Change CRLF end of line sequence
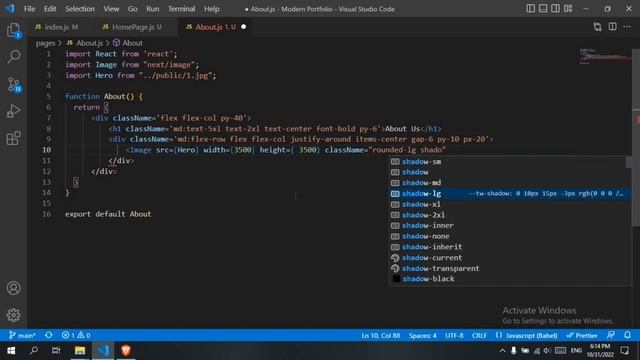640x360 pixels. pos(479,335)
